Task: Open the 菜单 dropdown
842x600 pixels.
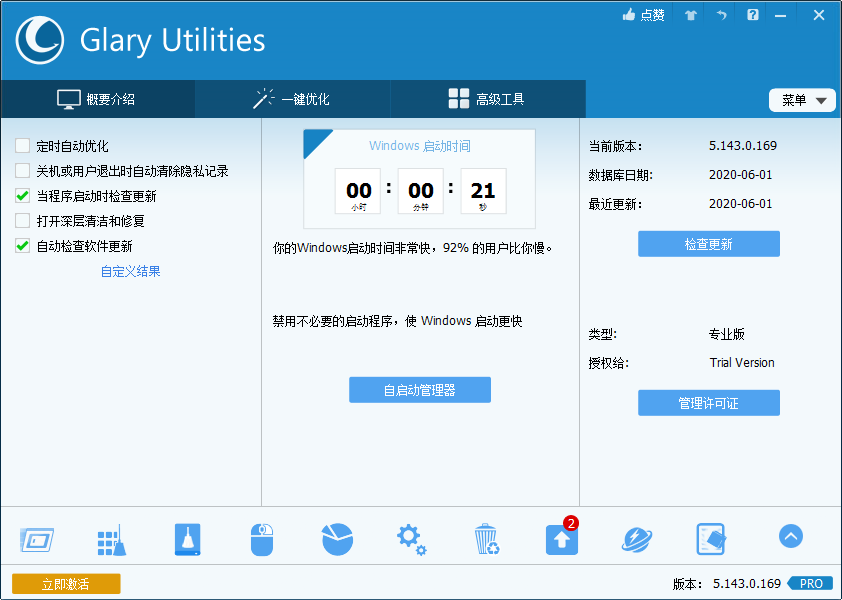Action: 802,99
